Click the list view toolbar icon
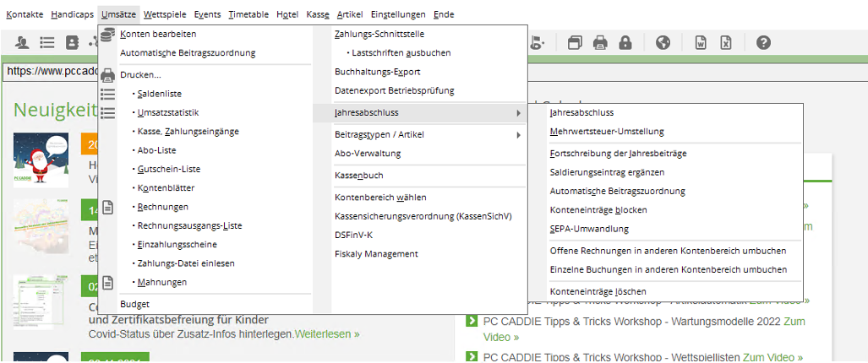The height and width of the screenshot is (363, 868). [x=47, y=42]
